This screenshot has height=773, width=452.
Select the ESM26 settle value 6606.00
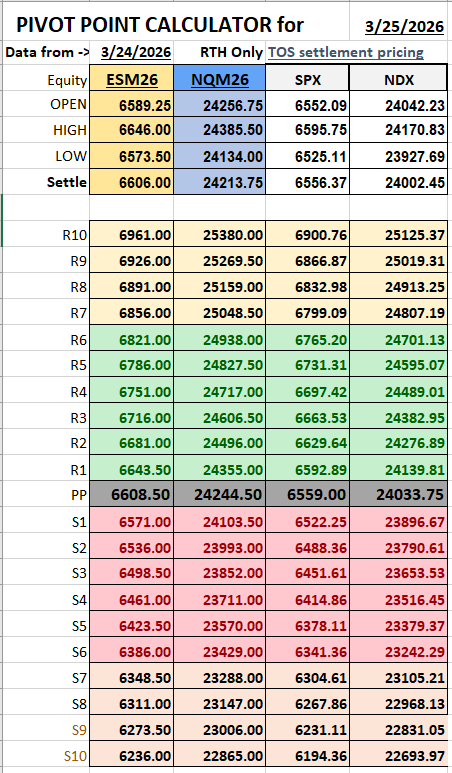click(132, 182)
